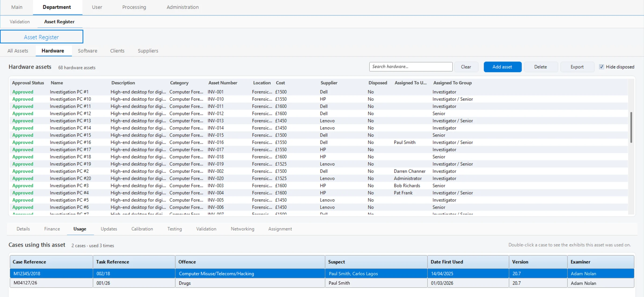The image size is (644, 297).
Task: Click the Offence column header
Action: 250,262
